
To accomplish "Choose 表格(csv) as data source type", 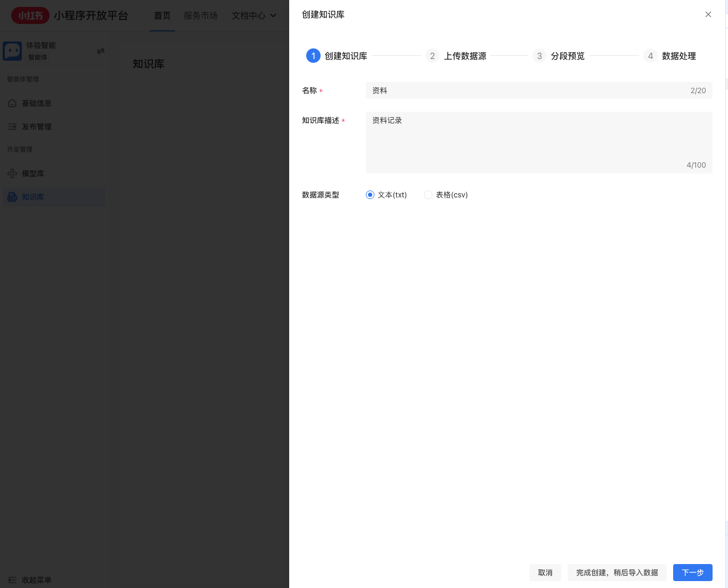I will 428,195.
